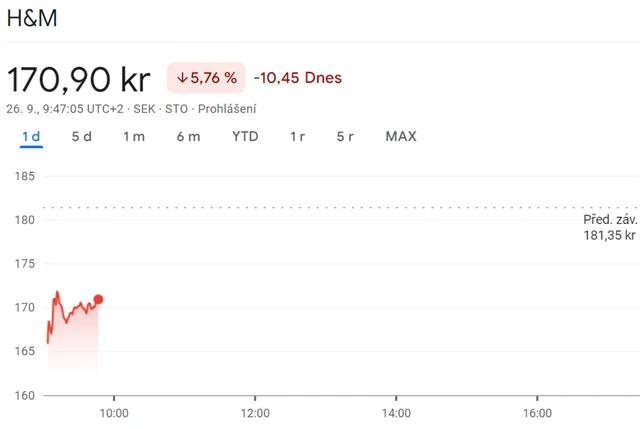
Task: Select the 1 d time range tab
Action: 31,136
